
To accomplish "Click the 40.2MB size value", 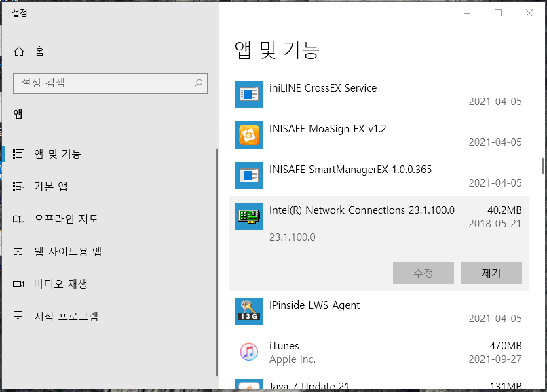I will pyautogui.click(x=504, y=210).
